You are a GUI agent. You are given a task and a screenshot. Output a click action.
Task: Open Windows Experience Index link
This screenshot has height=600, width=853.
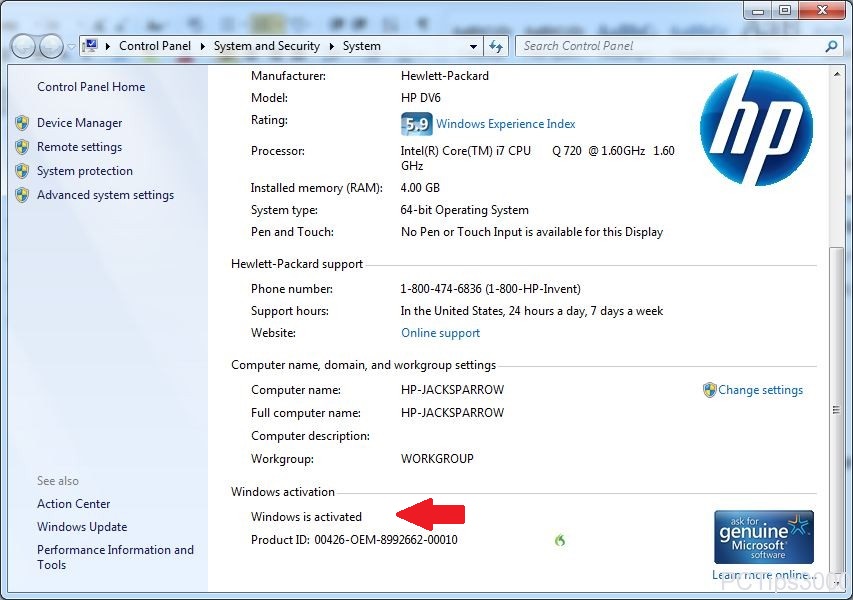click(505, 124)
